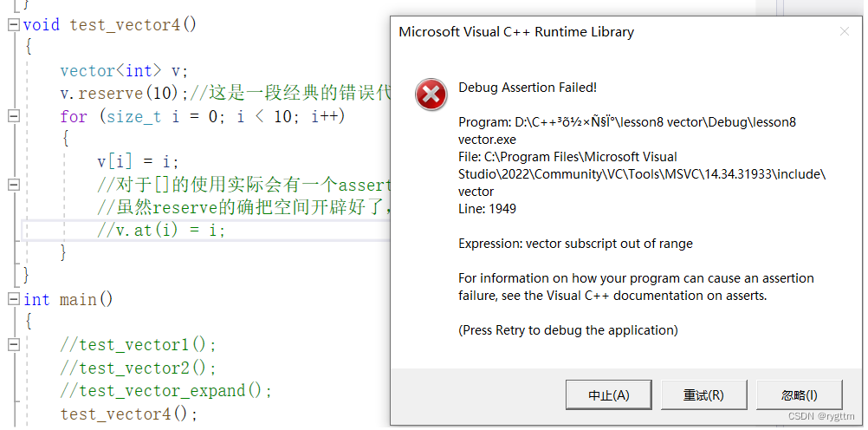Click the Microsoft Visual C++ Runtime Library title
This screenshot has height=430, width=868.
(516, 32)
